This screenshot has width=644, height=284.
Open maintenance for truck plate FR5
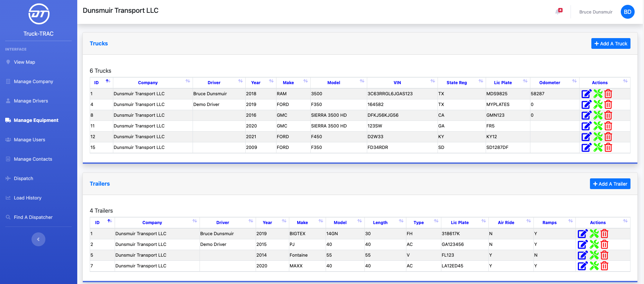598,126
